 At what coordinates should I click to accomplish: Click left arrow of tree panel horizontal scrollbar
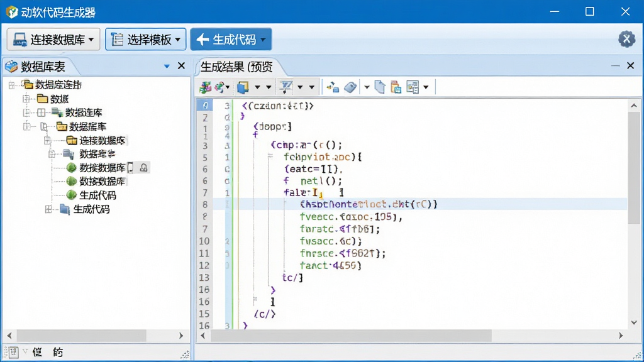[x=10, y=336]
